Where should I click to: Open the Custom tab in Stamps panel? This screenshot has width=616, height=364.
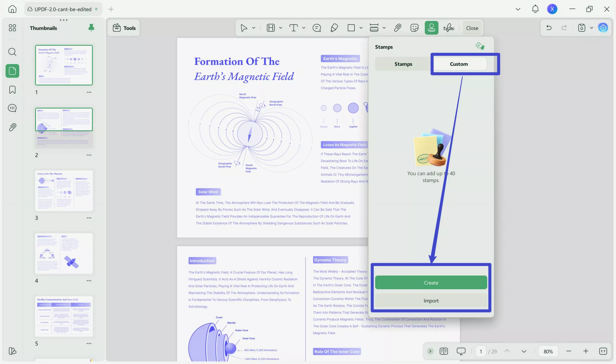tap(459, 64)
